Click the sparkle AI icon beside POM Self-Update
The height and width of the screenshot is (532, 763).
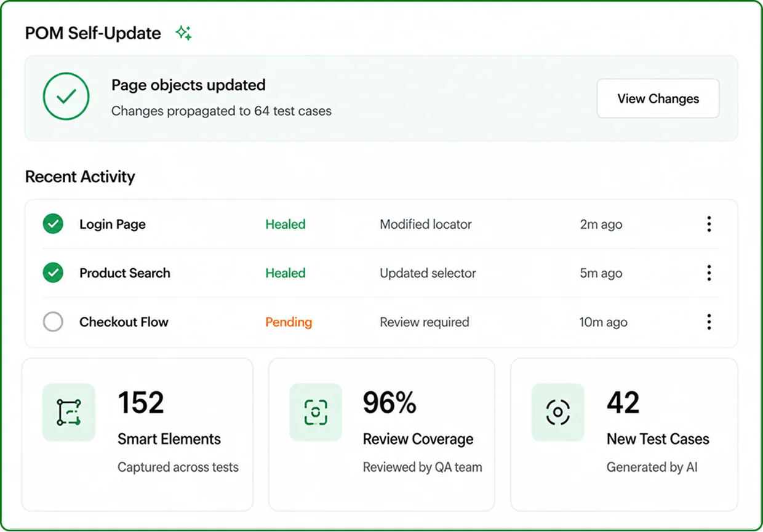click(183, 33)
